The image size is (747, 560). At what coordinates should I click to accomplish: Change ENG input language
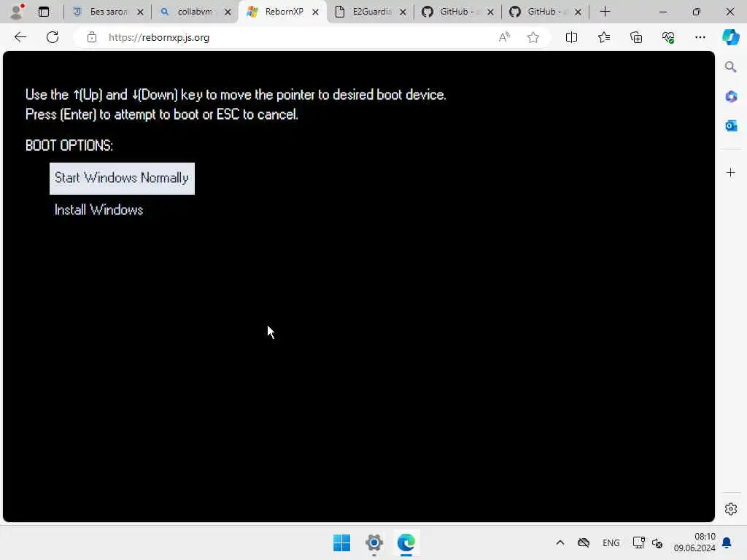(x=611, y=542)
